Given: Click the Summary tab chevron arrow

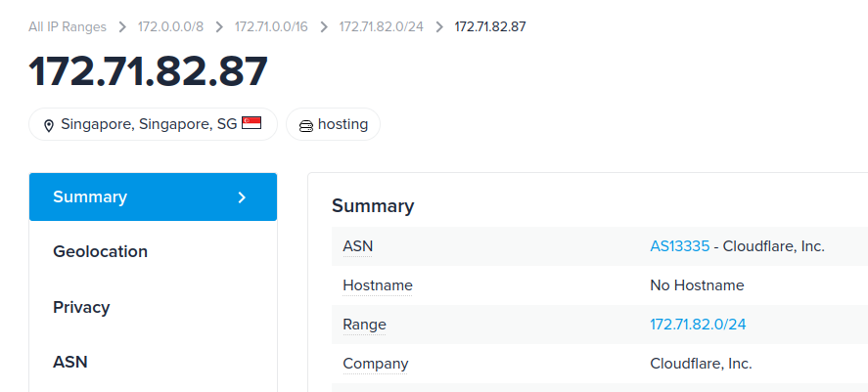Looking at the screenshot, I should 242,197.
